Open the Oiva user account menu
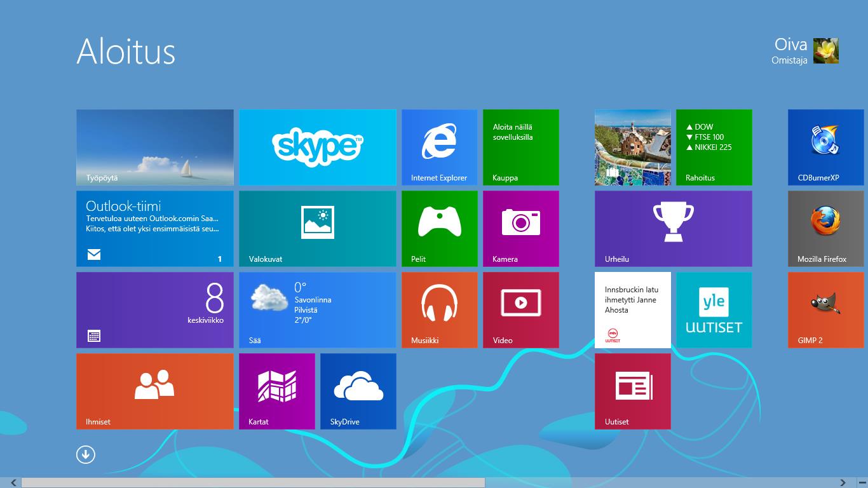The image size is (868, 488). point(804,51)
